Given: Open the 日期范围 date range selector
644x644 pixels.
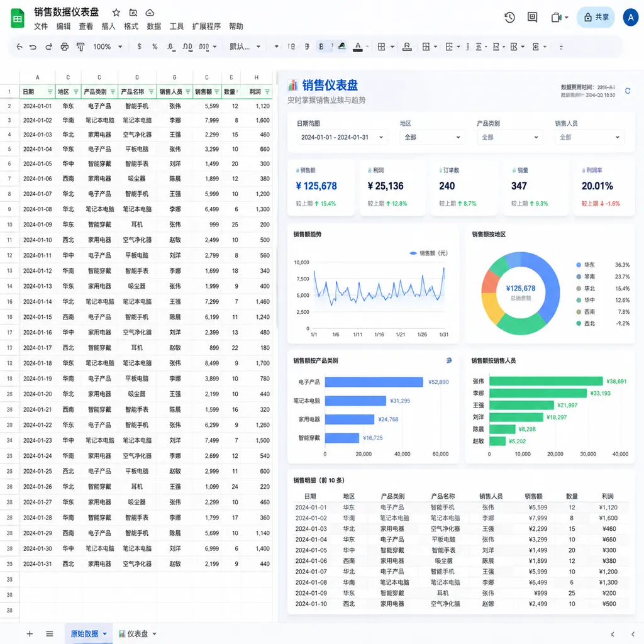Looking at the screenshot, I should click(x=341, y=137).
